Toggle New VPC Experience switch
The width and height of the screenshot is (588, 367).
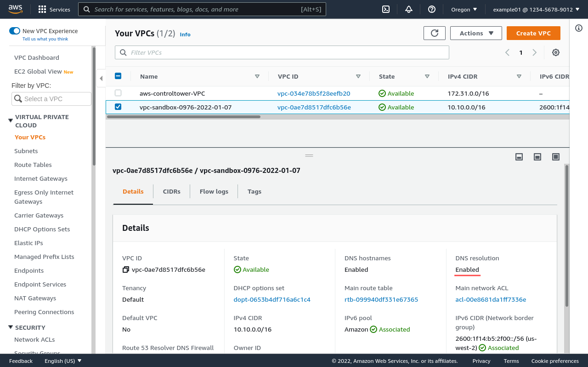click(15, 31)
